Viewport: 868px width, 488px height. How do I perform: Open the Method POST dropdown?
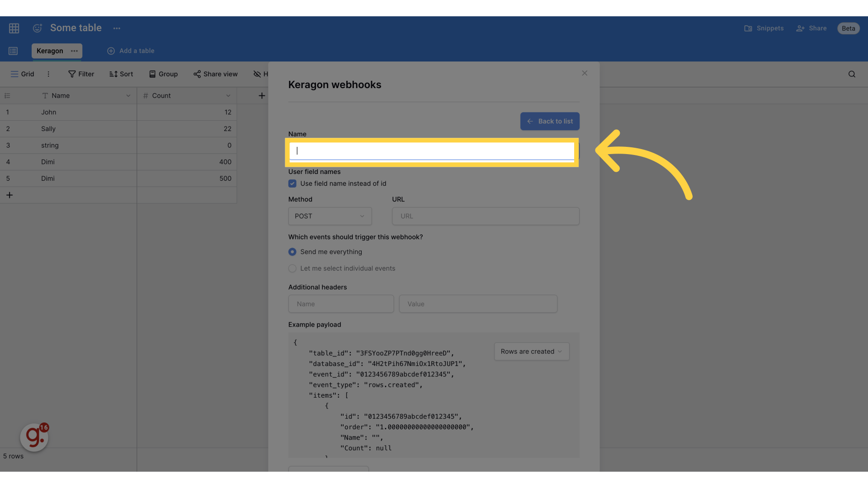(x=330, y=216)
